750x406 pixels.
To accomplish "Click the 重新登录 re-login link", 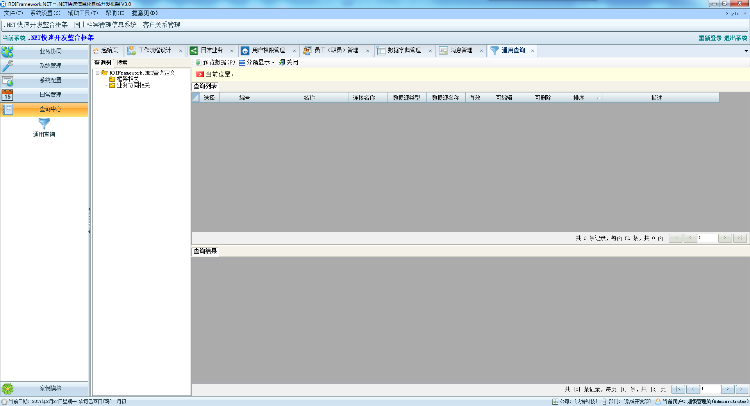I will point(710,38).
